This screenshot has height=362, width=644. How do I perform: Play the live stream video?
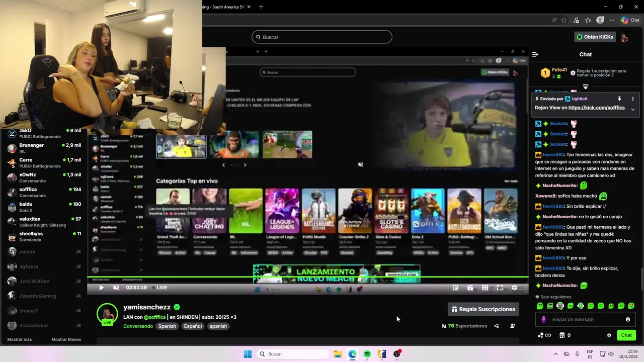point(101,288)
